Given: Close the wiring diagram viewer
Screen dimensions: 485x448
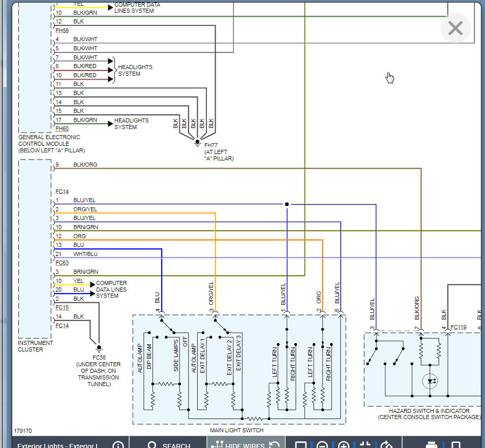Looking at the screenshot, I should click(455, 28).
